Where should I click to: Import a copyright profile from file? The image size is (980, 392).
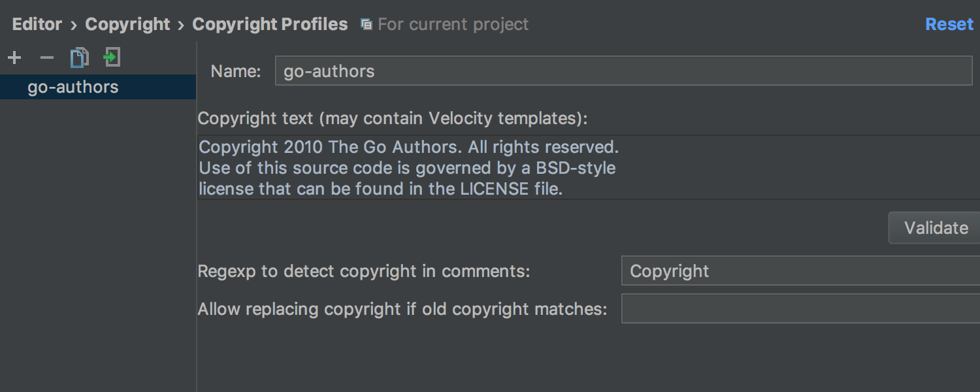click(x=112, y=57)
